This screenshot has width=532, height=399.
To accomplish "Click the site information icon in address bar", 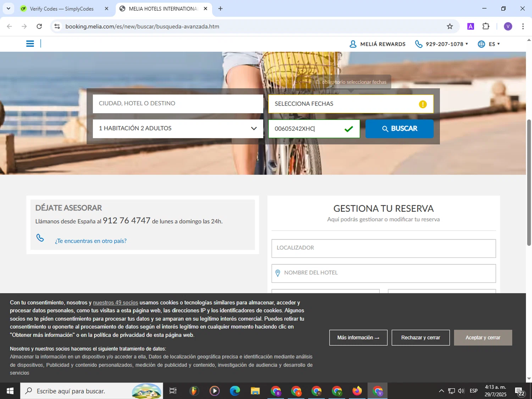I will coord(57,26).
